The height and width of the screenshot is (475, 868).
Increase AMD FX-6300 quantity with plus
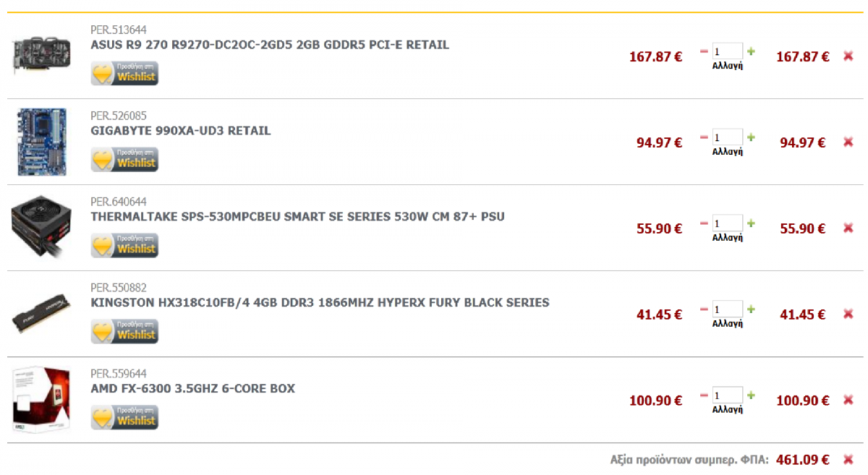pos(751,395)
